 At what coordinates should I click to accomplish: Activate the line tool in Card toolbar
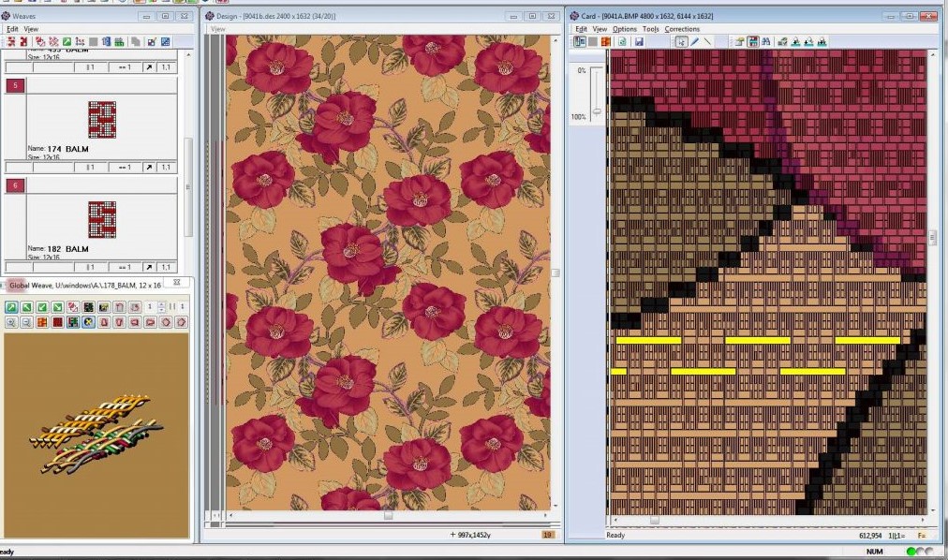click(706, 42)
